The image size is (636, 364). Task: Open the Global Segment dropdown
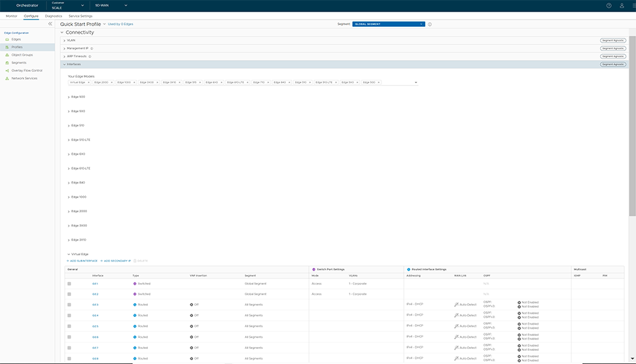click(389, 24)
